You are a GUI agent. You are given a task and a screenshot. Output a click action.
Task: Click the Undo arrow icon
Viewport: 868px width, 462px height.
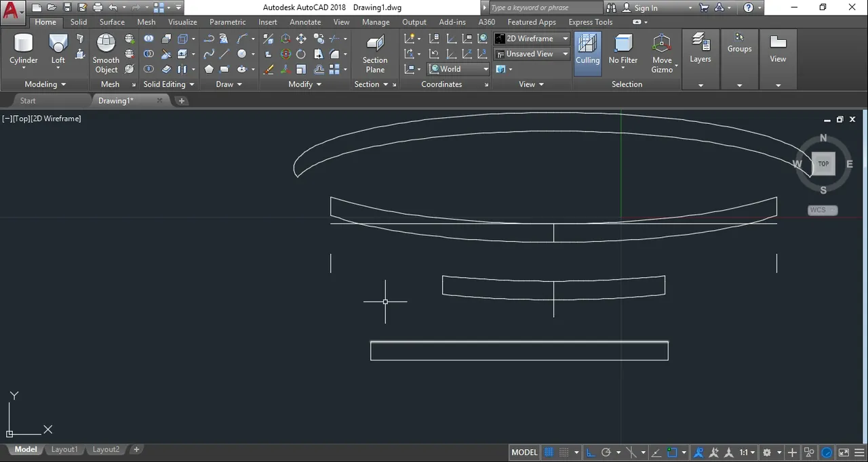[113, 8]
